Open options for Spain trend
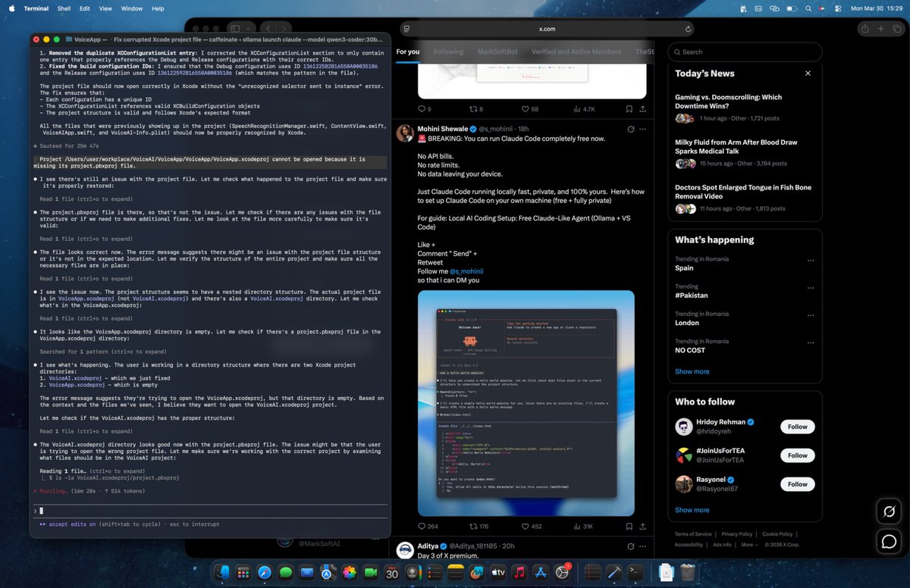This screenshot has width=910, height=588. point(811,260)
